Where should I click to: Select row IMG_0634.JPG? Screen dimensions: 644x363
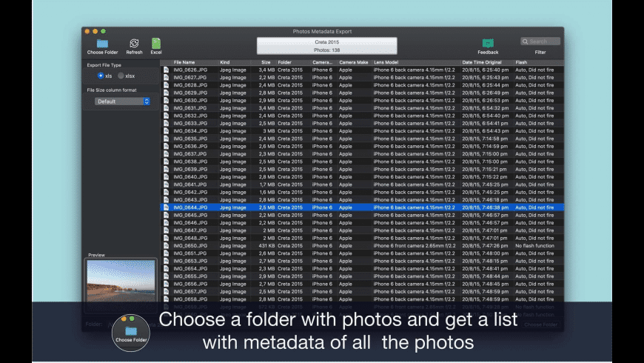tap(362, 131)
